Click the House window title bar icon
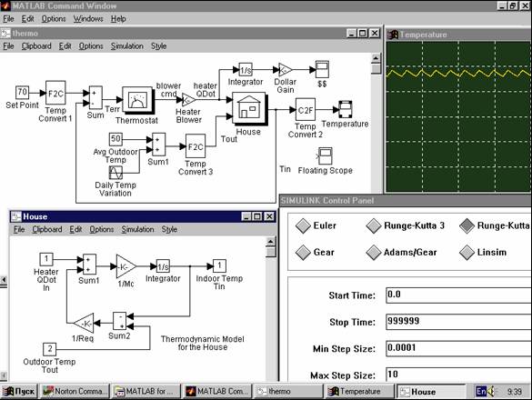 point(16,216)
